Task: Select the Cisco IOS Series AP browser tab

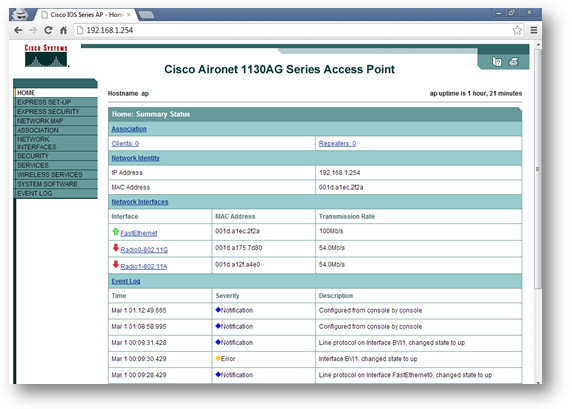Action: (86, 15)
